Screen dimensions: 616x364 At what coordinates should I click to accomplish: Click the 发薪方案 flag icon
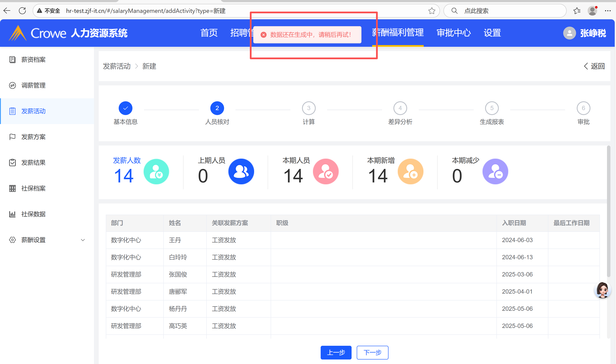click(x=12, y=137)
